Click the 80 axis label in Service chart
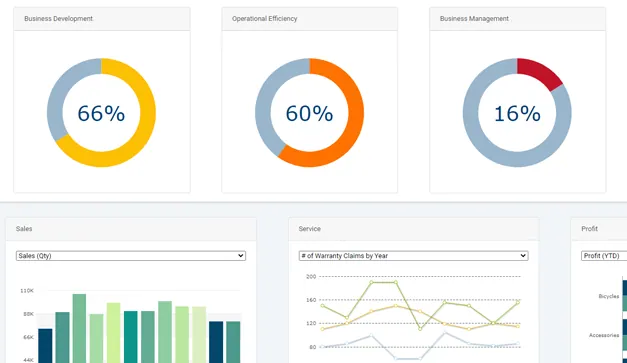This screenshot has width=627, height=363. pyautogui.click(x=313, y=347)
